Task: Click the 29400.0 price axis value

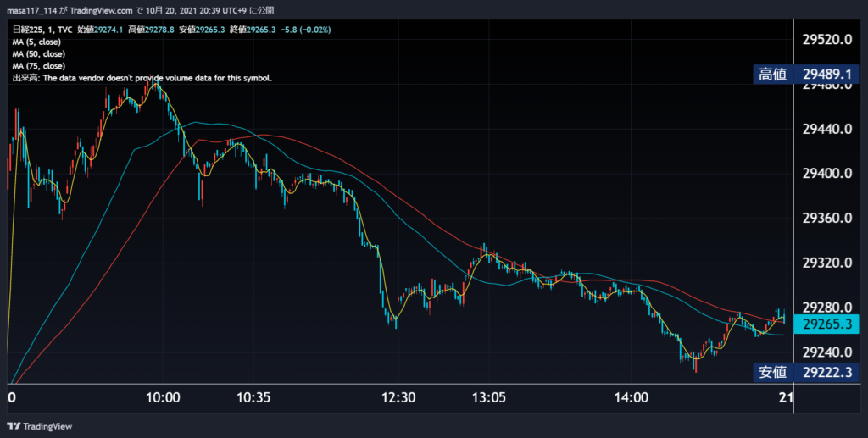Action: pos(827,174)
